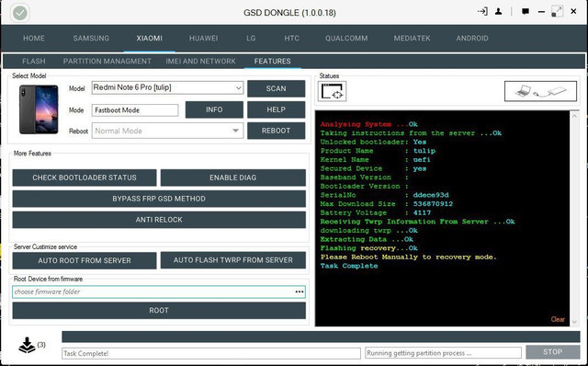
Task: Click 'Running getting partition process' status field
Action: click(443, 353)
